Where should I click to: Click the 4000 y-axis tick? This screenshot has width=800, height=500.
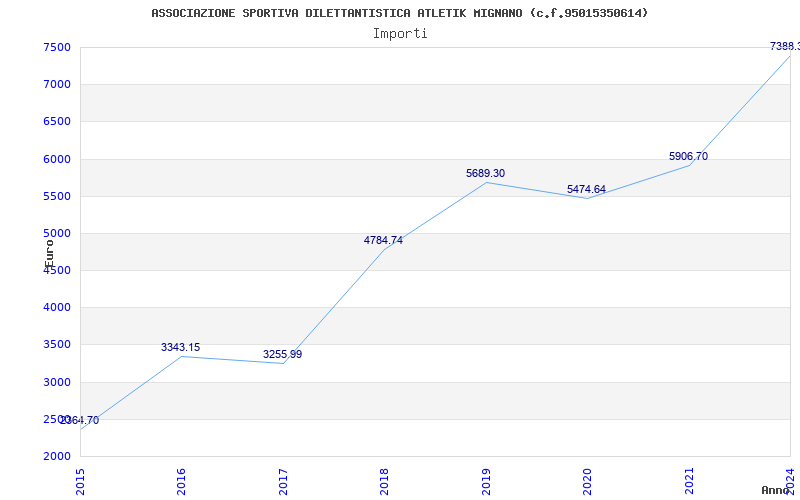tap(57, 308)
